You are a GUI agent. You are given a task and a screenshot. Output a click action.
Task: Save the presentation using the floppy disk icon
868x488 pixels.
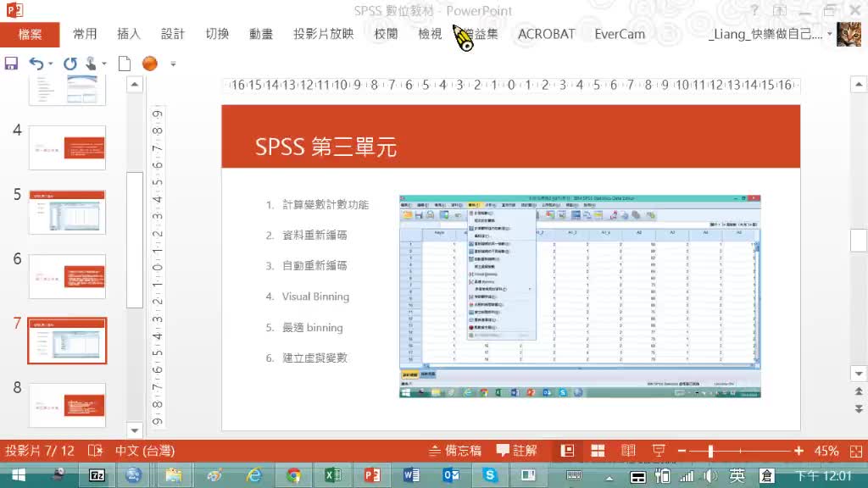pyautogui.click(x=11, y=64)
